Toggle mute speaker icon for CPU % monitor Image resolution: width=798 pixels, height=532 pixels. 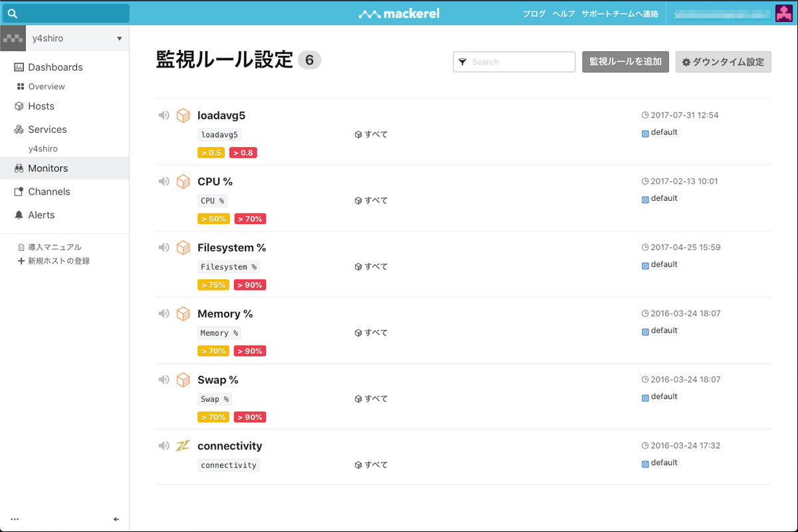[x=164, y=181]
